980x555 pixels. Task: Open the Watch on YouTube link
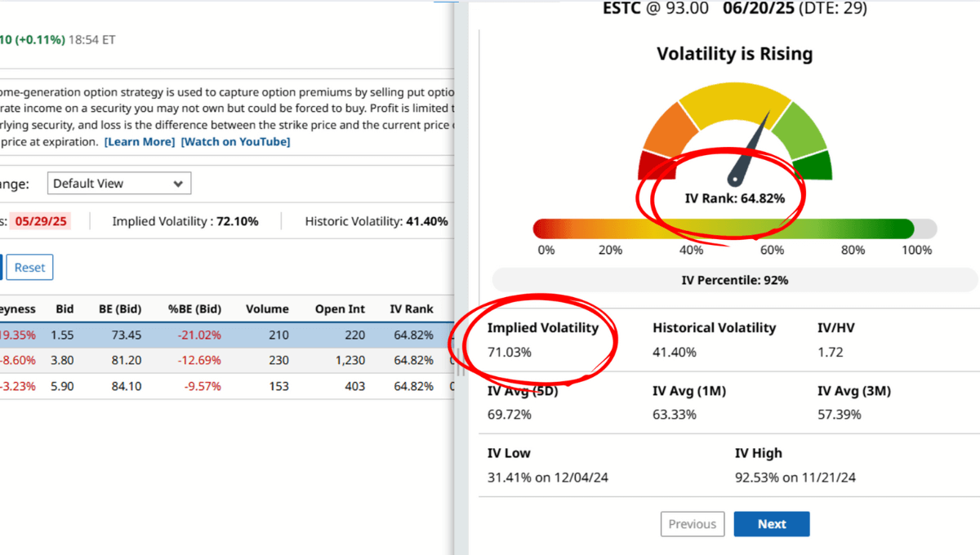[235, 141]
